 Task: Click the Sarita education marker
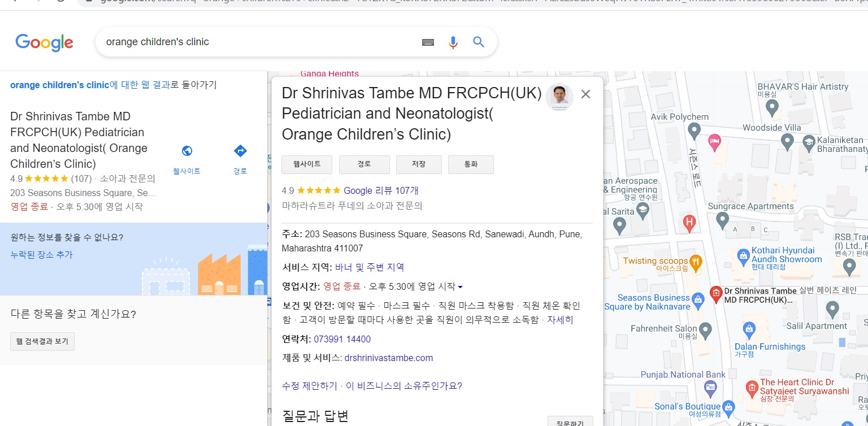(x=643, y=211)
